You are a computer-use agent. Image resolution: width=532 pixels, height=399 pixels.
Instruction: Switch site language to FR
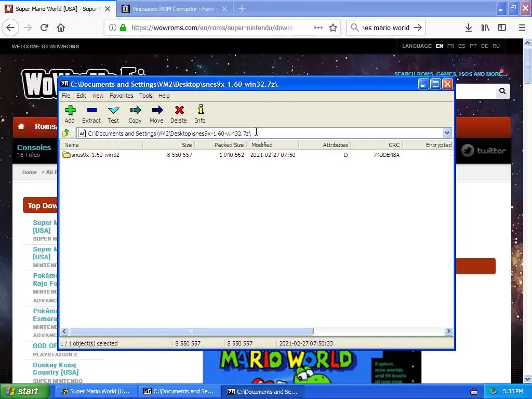(x=450, y=46)
